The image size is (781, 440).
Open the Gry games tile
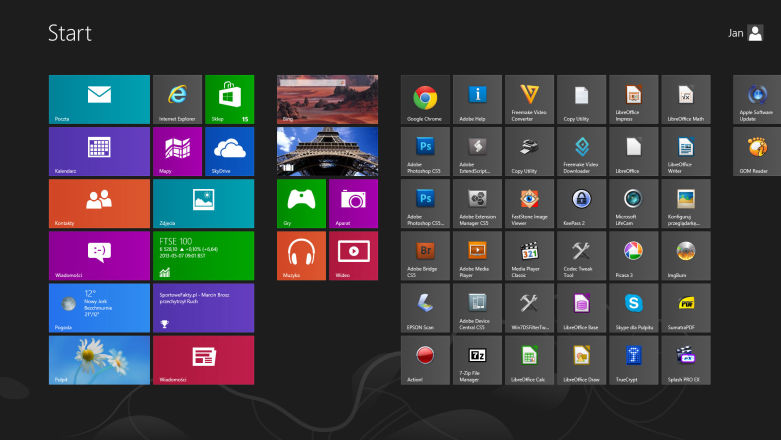[301, 203]
